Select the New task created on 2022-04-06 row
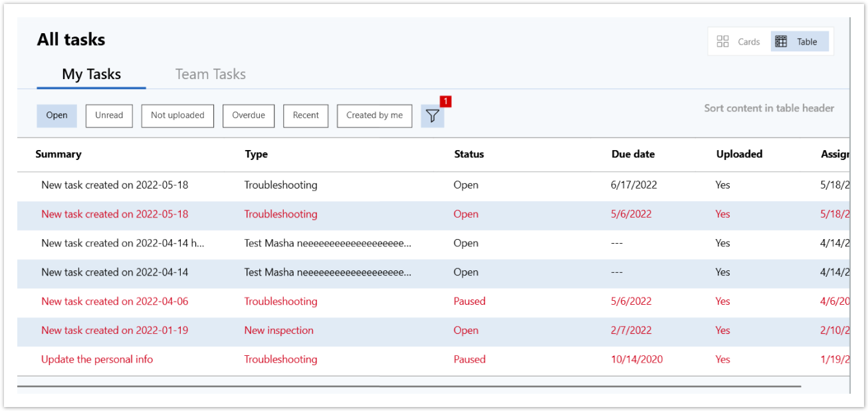Viewport: 868px width, 411px height. pos(114,301)
